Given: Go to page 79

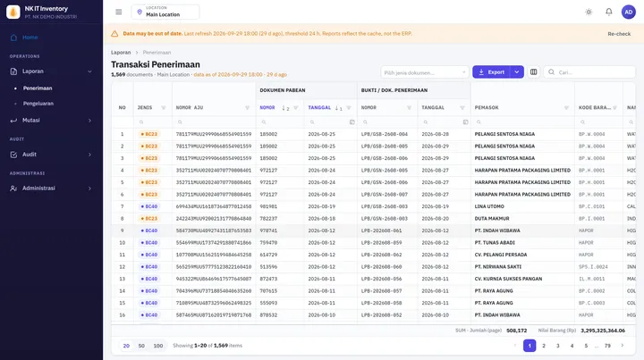Looking at the screenshot, I should point(607,346).
